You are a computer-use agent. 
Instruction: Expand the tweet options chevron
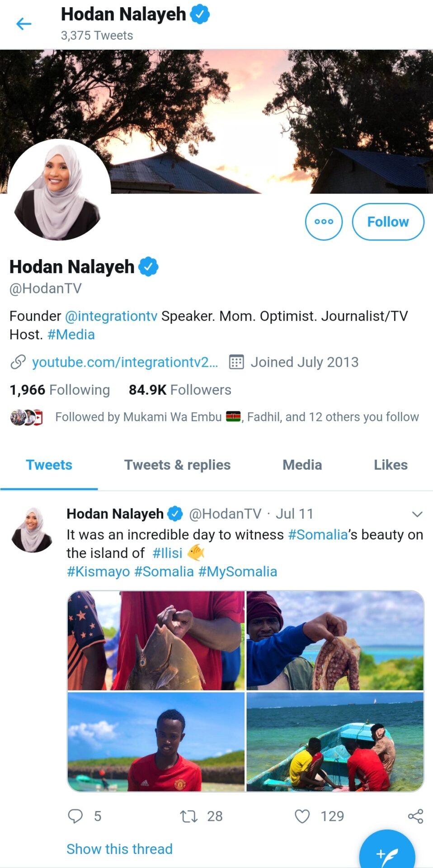(x=417, y=514)
